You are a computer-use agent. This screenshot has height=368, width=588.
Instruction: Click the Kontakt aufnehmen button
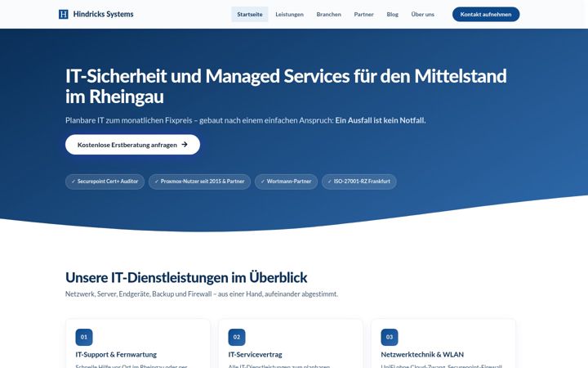click(x=486, y=14)
